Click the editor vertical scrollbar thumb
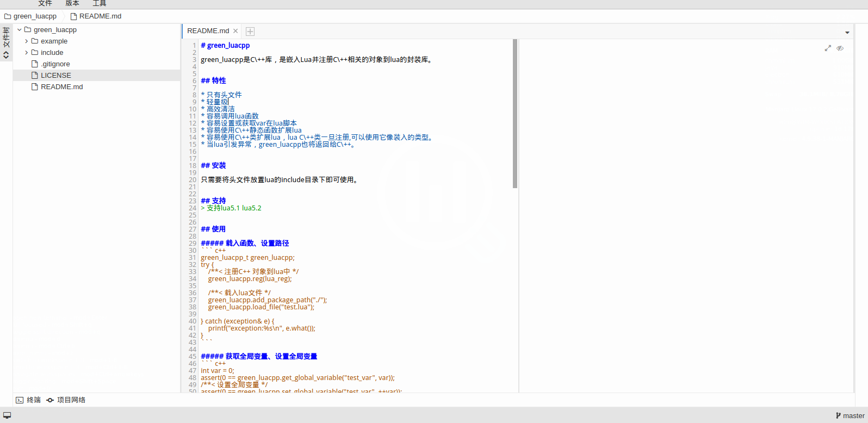Image resolution: width=868 pixels, height=423 pixels. point(515,114)
